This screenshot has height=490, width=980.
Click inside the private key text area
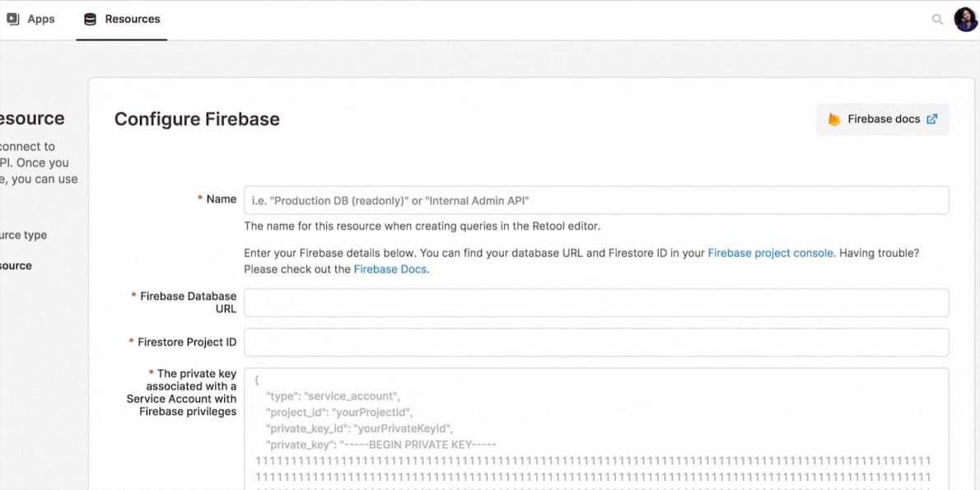[x=596, y=428]
